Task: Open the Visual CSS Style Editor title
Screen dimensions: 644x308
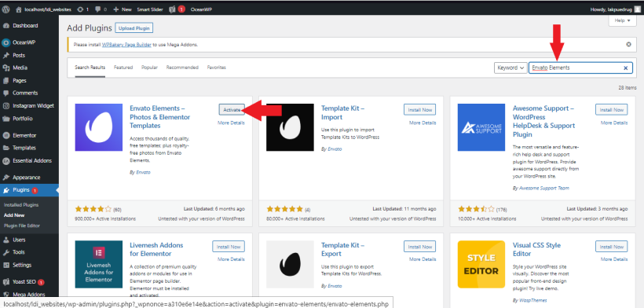Action: click(536, 249)
